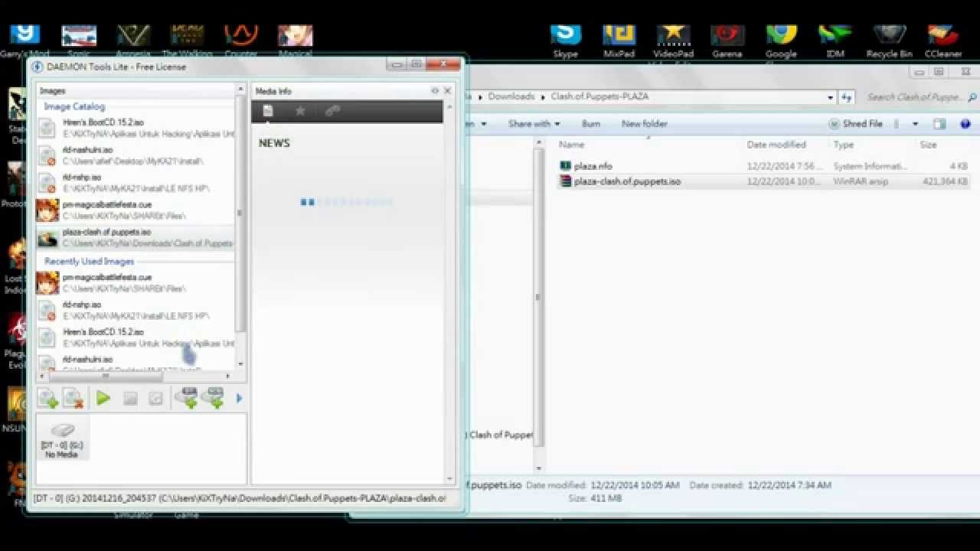
Task: Click Clash.of.Puppets-PLAZA in the Explorer address bar
Action: [599, 97]
